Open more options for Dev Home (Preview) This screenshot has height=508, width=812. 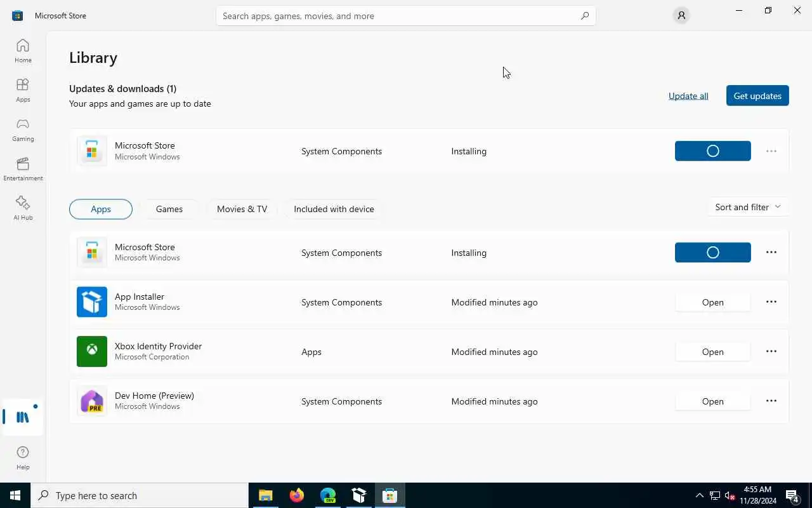[x=771, y=401]
